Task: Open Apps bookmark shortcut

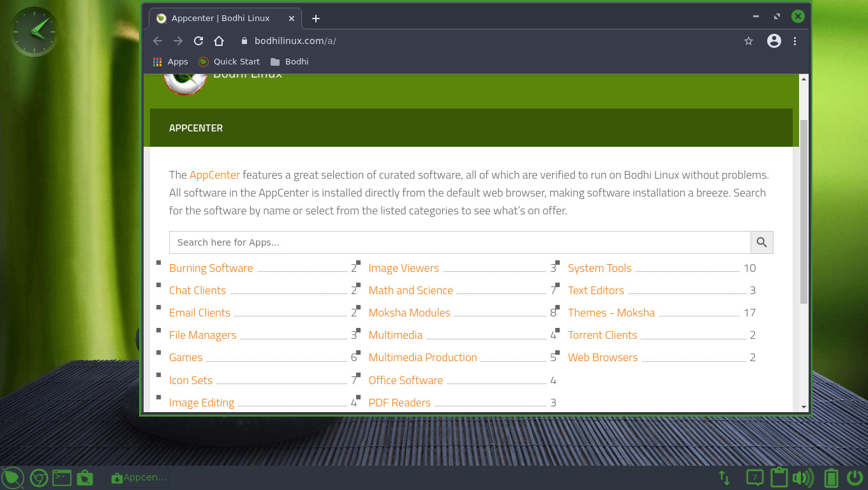Action: 170,62
